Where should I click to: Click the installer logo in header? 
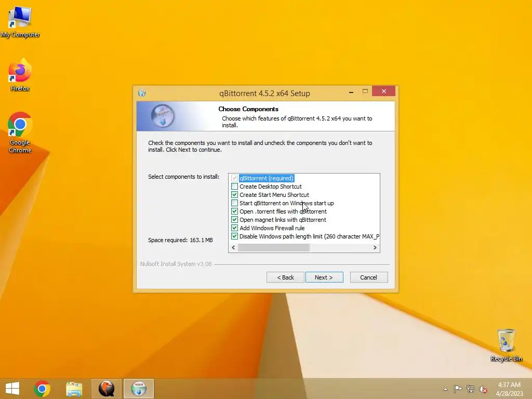tap(163, 116)
